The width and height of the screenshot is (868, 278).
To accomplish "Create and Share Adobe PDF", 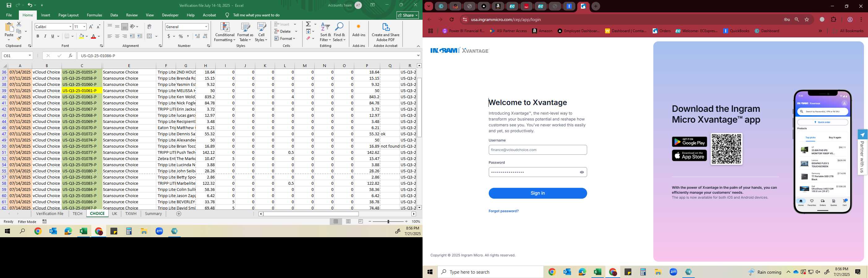I will [385, 32].
